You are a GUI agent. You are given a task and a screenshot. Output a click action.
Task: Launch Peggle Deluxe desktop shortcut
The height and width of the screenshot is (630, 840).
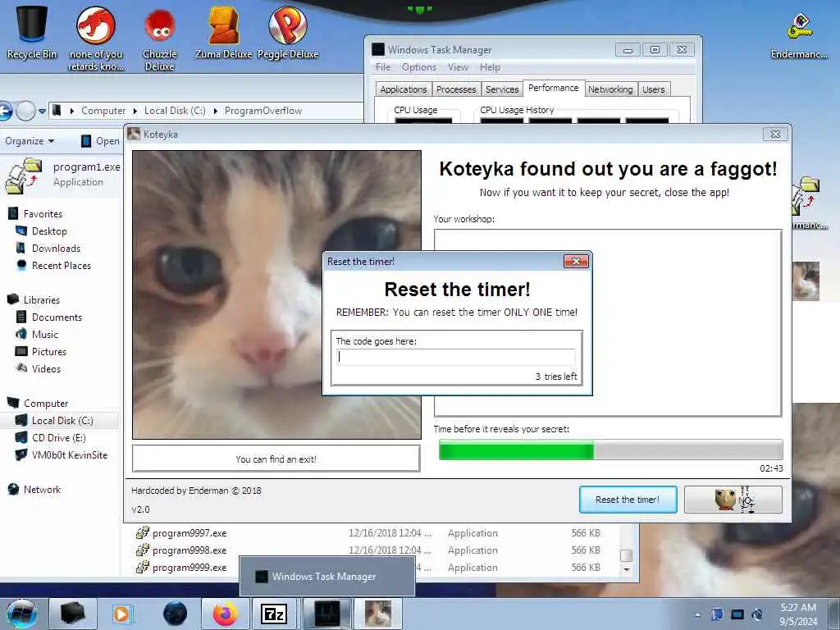[x=288, y=32]
